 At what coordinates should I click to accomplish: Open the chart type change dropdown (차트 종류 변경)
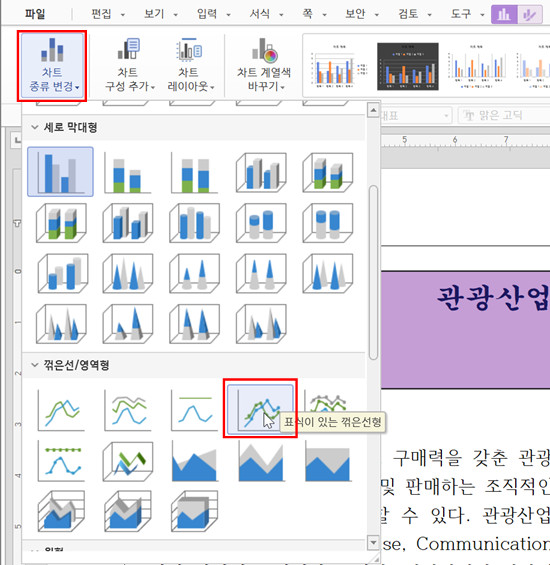coord(53,66)
